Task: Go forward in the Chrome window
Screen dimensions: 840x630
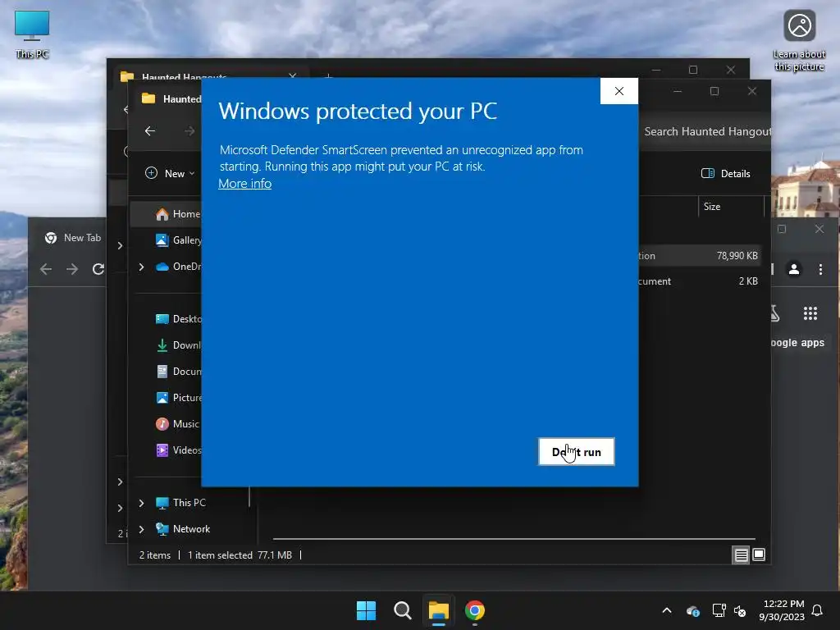Action: click(72, 269)
